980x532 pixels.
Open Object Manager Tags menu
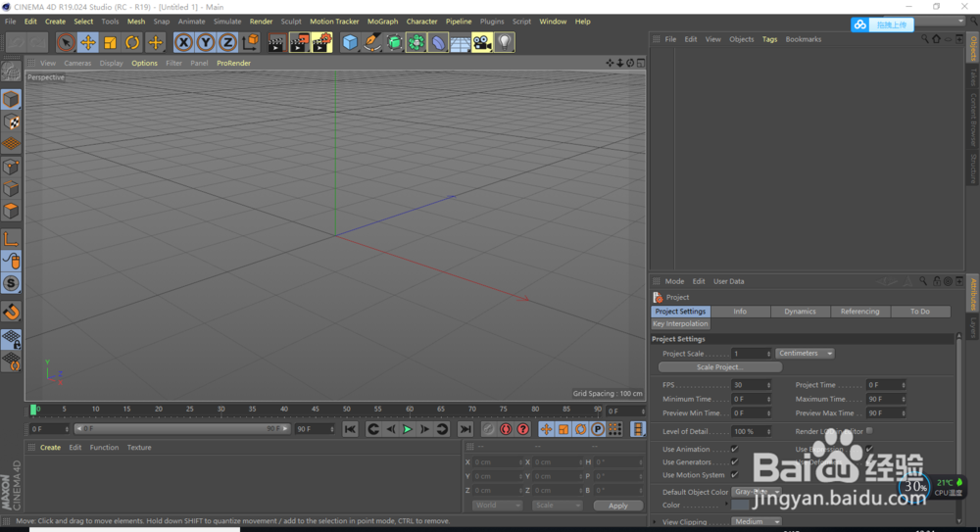pos(769,39)
